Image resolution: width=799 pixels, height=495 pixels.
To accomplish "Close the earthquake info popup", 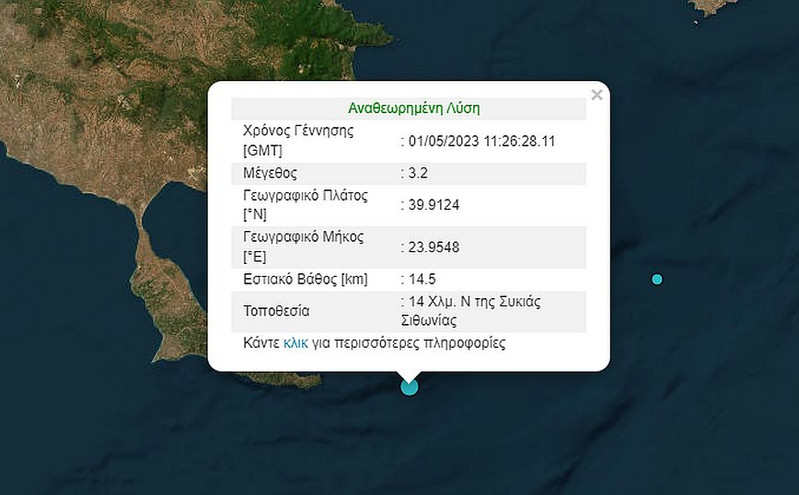I will click(x=597, y=95).
